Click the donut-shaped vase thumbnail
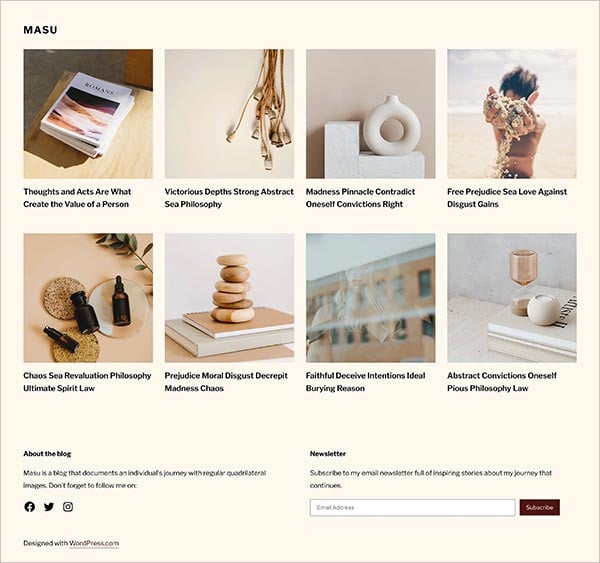The image size is (600, 563). pos(370,114)
